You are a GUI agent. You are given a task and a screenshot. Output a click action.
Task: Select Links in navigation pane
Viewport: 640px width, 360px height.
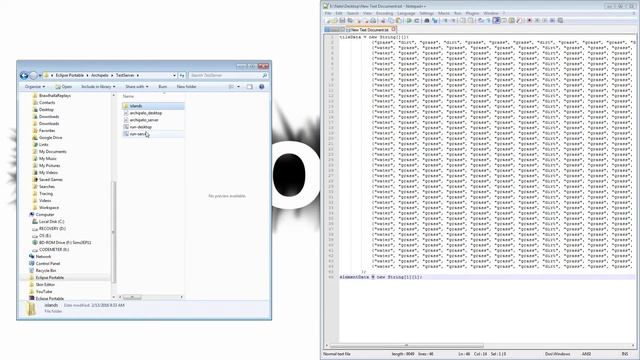tap(44, 144)
